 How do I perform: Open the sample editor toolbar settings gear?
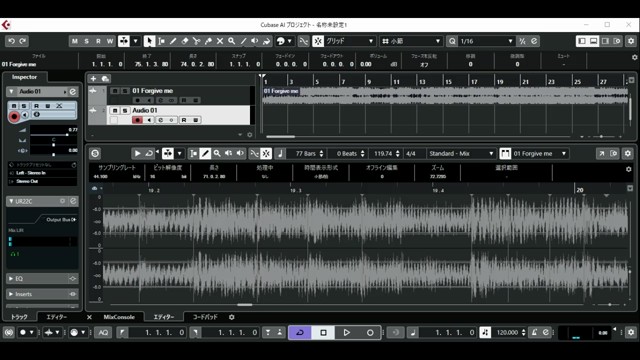628,153
